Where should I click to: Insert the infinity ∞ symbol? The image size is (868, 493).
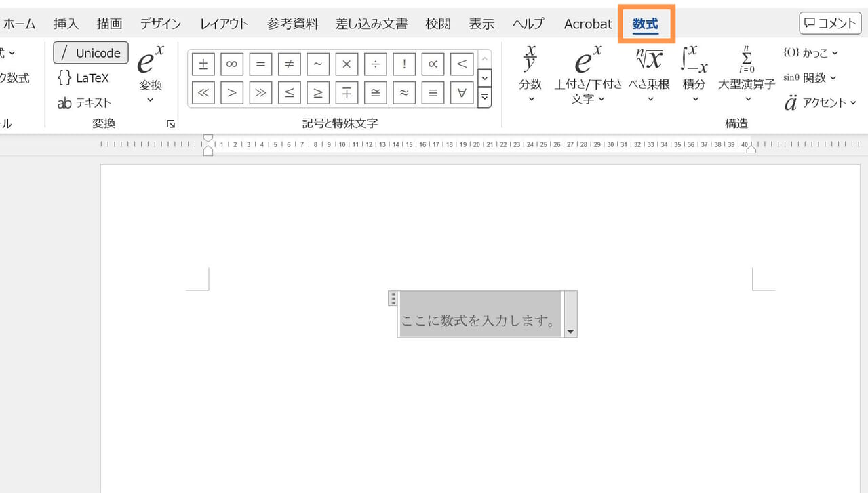[232, 64]
